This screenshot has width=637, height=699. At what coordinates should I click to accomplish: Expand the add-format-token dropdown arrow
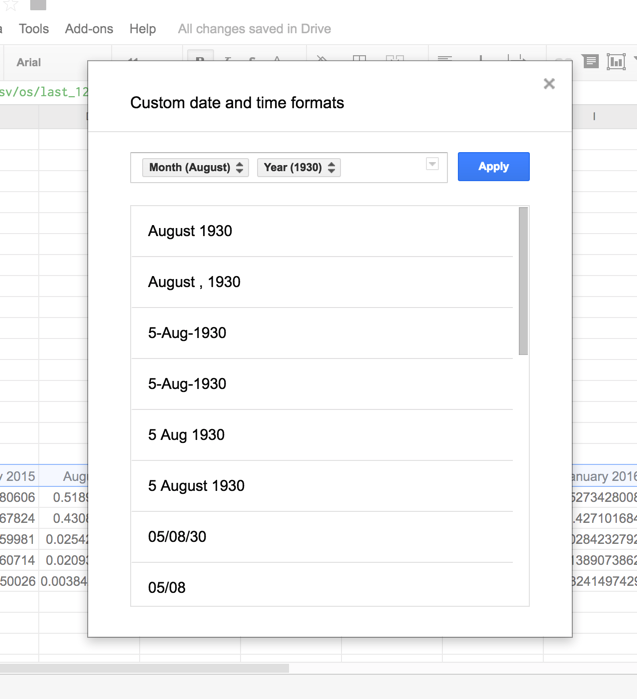tap(432, 164)
